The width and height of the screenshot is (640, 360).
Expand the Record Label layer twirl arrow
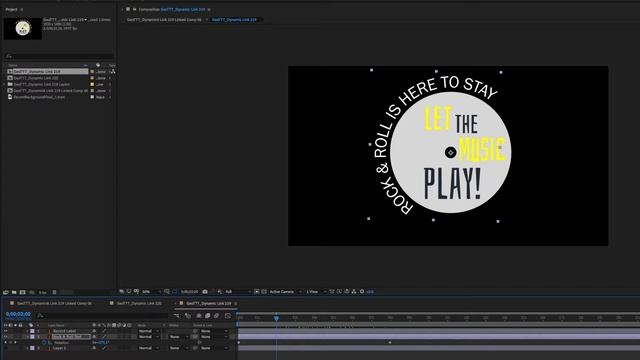coord(27,331)
